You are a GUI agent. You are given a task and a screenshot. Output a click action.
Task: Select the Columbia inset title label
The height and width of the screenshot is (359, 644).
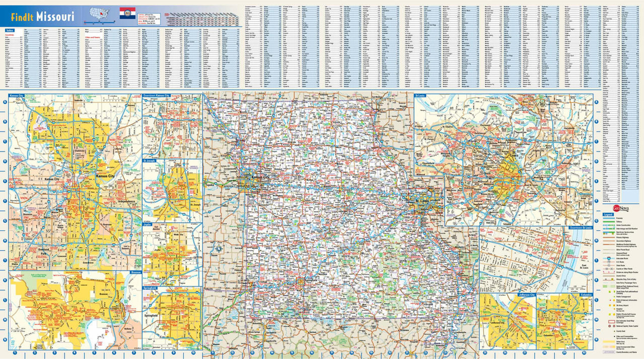tap(586, 295)
